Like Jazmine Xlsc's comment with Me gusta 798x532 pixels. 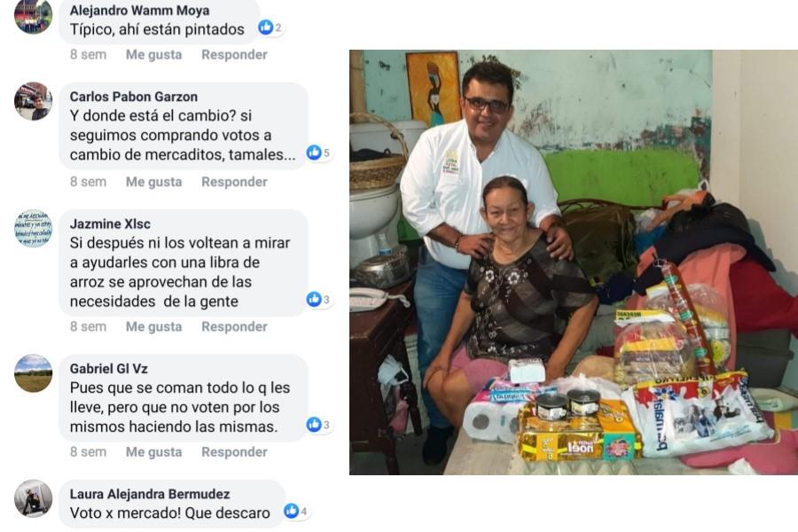[x=153, y=326]
